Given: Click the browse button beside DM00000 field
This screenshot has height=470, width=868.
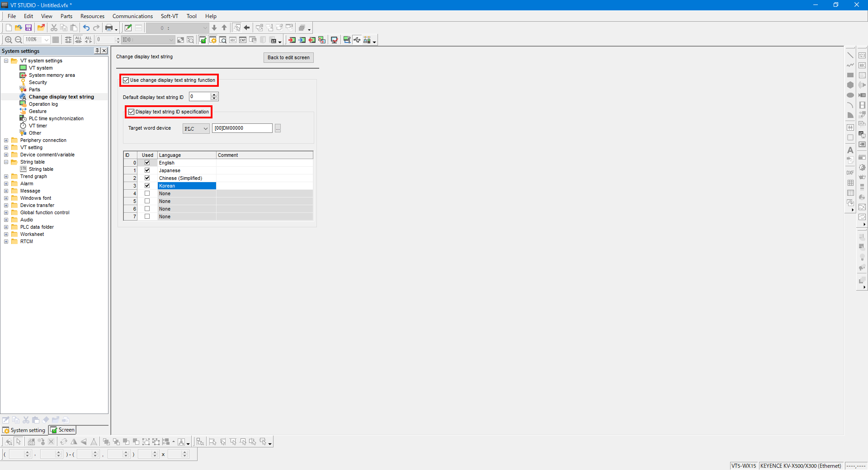Looking at the screenshot, I should (x=278, y=128).
